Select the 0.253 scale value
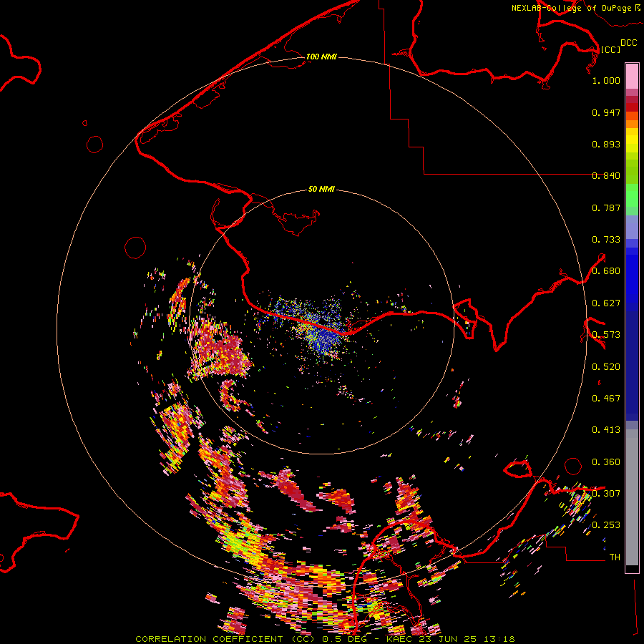The width and height of the screenshot is (644, 644). [606, 525]
